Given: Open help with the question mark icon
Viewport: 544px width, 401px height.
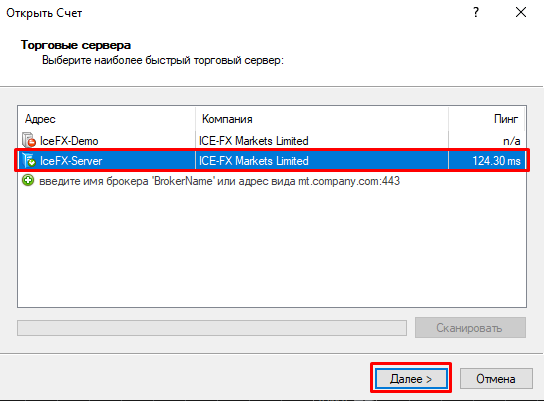Looking at the screenshot, I should tap(476, 12).
